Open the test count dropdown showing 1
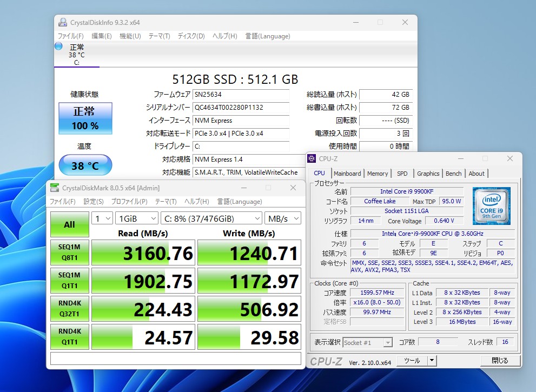 click(x=102, y=218)
